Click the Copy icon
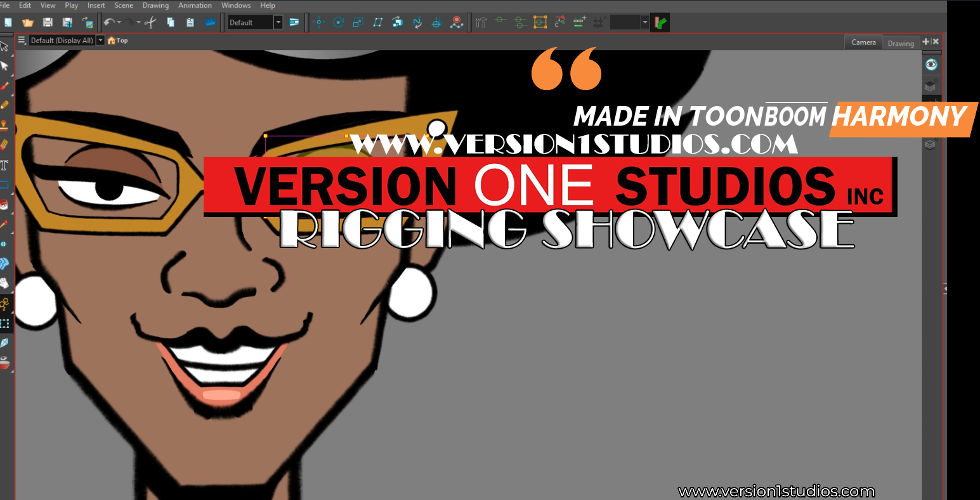 pyautogui.click(x=171, y=22)
